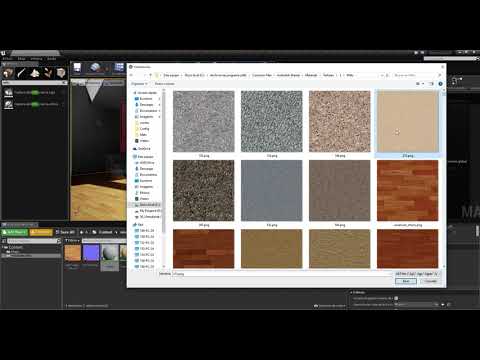Click the New folder button in file dialog
The image size is (480, 360).
tap(164, 84)
